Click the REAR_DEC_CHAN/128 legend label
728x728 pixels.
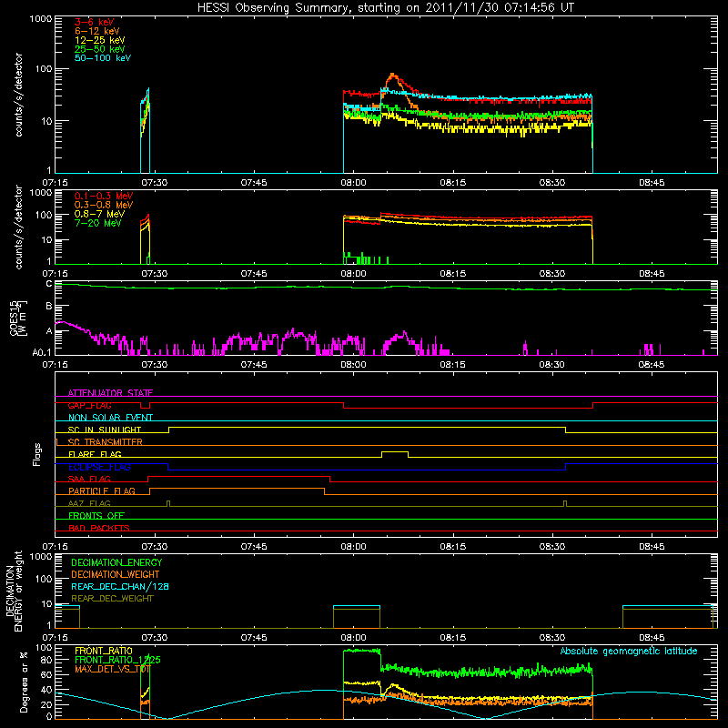coord(120,586)
